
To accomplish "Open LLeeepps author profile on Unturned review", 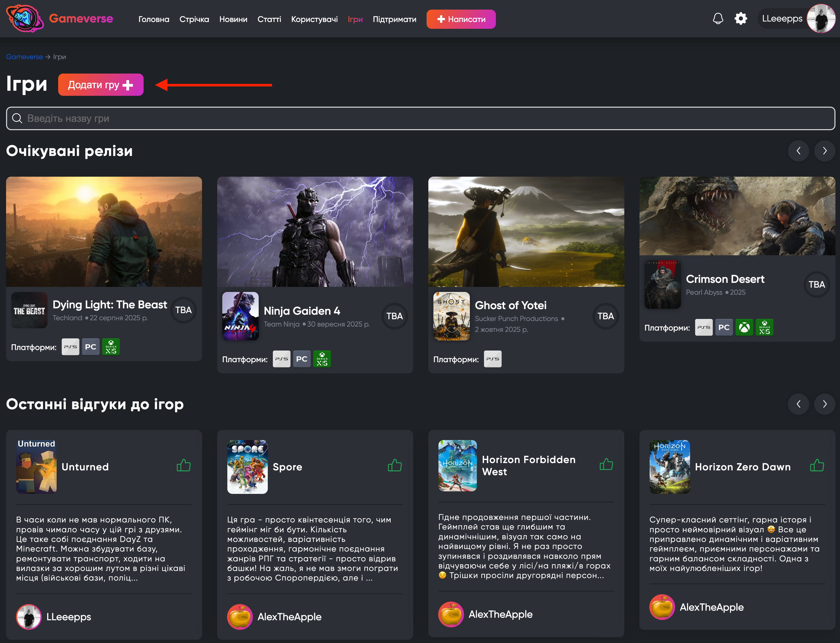I will pos(54,617).
